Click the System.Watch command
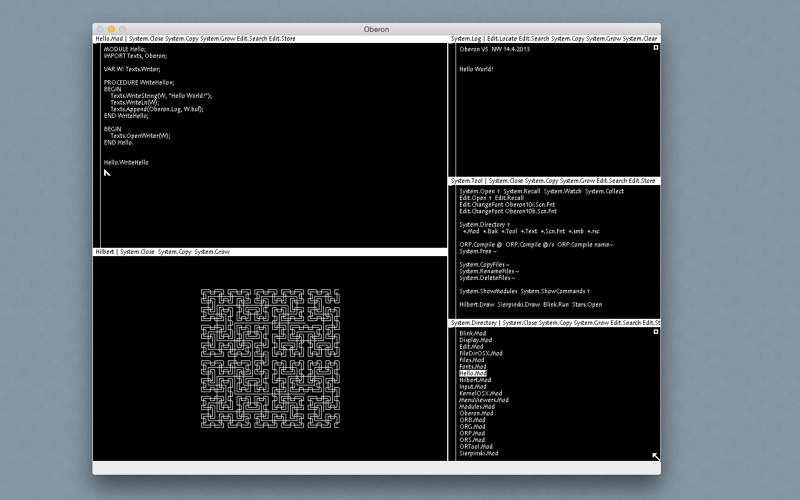Viewport: 800px width, 500px height. [x=562, y=191]
